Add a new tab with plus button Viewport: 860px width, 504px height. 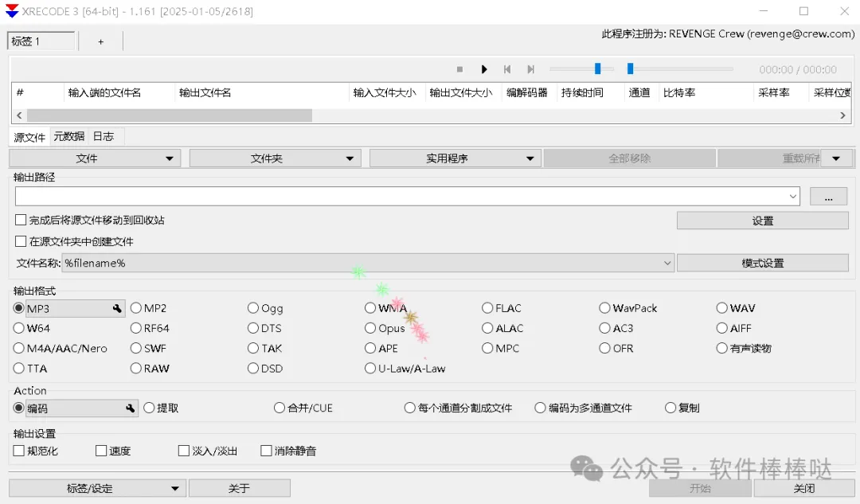(x=101, y=41)
